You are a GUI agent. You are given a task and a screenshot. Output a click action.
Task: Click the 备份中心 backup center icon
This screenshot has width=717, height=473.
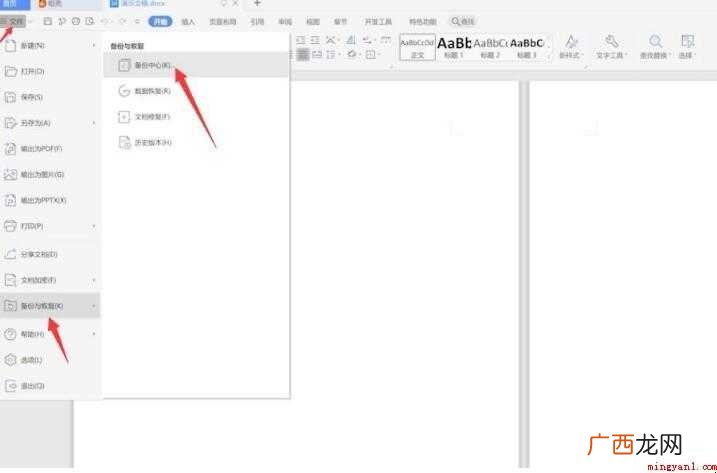tap(124, 65)
